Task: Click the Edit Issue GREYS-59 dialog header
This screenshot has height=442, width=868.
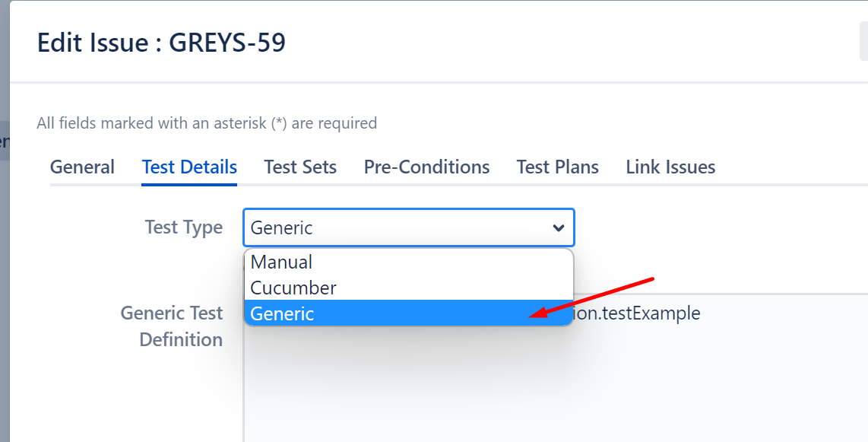Action: tap(163, 43)
